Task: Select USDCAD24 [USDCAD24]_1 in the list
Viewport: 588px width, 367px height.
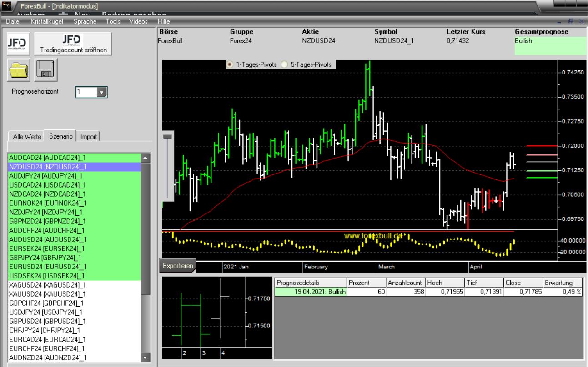Action: (75, 185)
